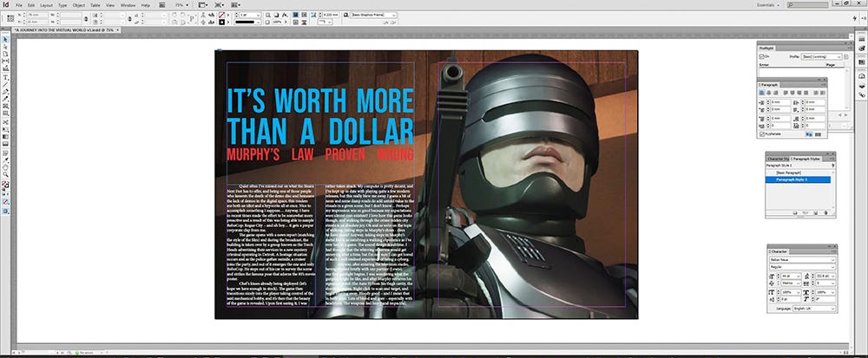868x358 pixels.
Task: Open the Language English UK dropdown
Action: (814, 309)
